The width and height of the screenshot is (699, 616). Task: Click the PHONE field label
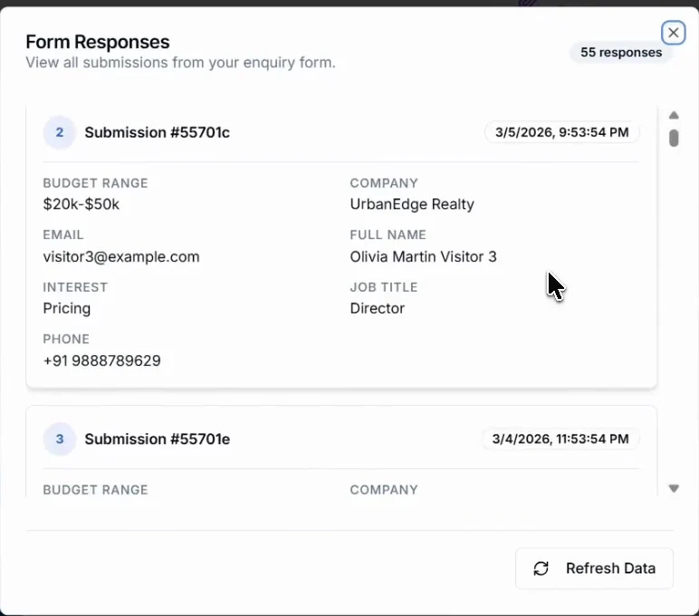(x=66, y=339)
